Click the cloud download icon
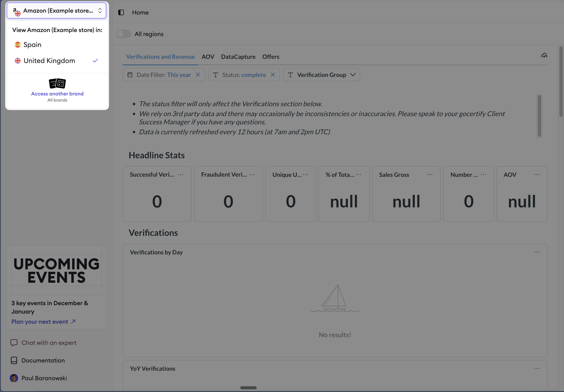 (x=544, y=55)
